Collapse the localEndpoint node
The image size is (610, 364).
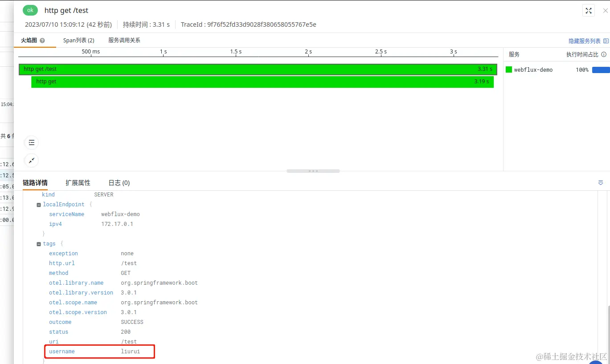coord(39,204)
